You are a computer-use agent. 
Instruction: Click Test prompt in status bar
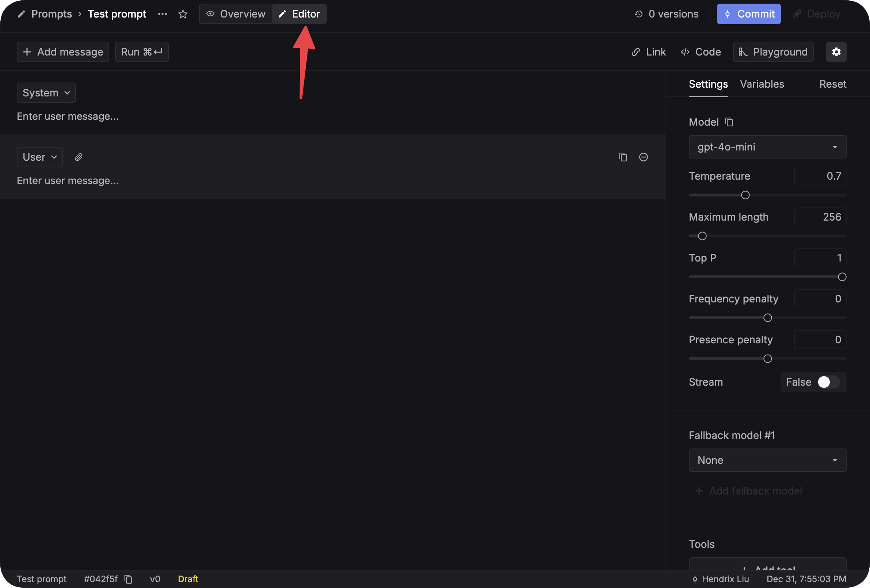tap(42, 579)
